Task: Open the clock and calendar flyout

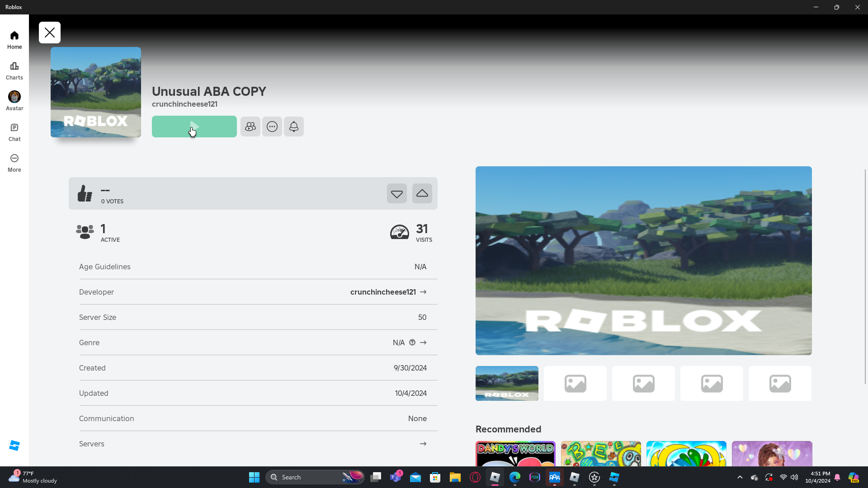Action: click(818, 477)
